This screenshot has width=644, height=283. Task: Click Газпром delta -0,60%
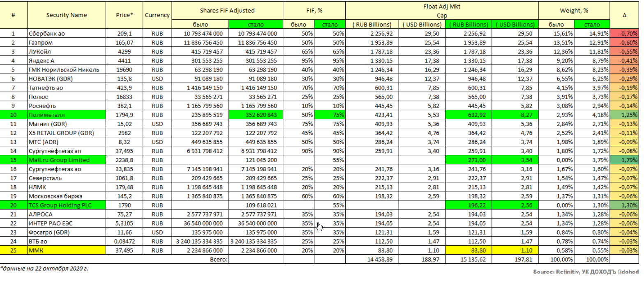click(x=624, y=42)
